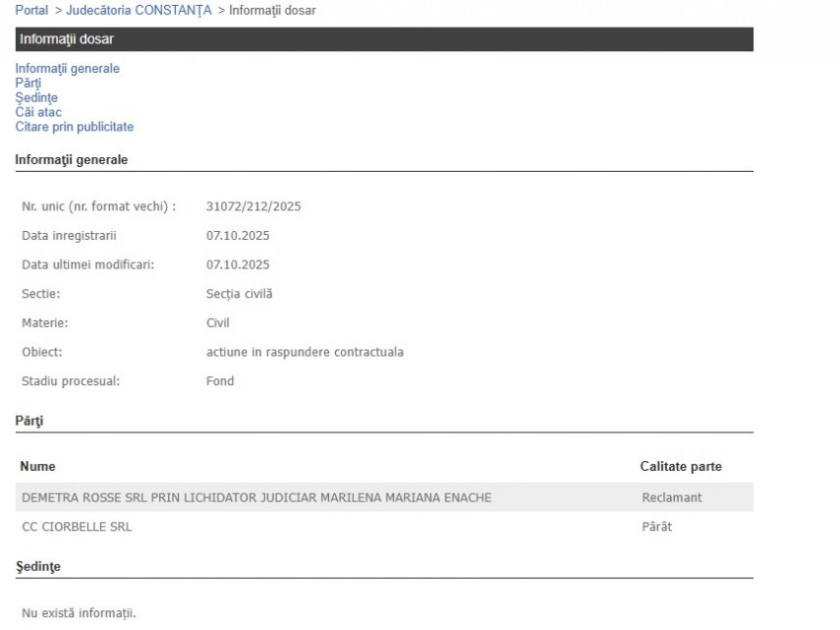Viewport: 840px width, 630px height.
Task: Click the Nu există informații message
Action: point(79,613)
